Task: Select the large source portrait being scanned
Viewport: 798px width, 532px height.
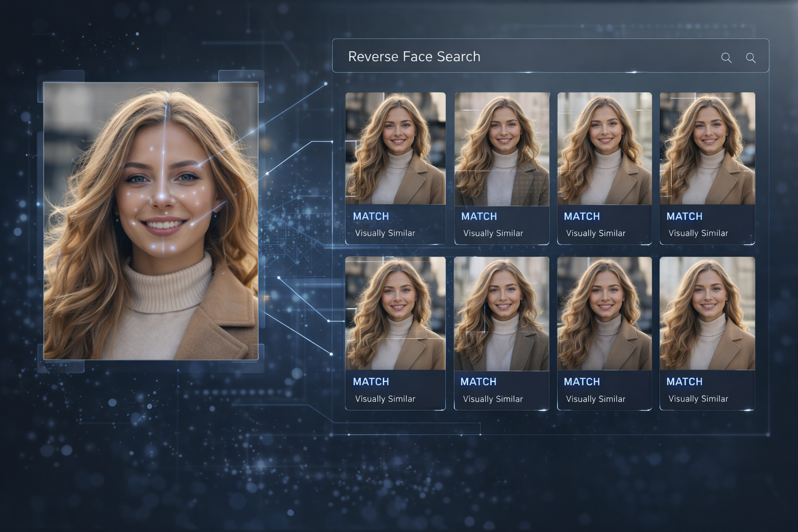Action: [151, 221]
